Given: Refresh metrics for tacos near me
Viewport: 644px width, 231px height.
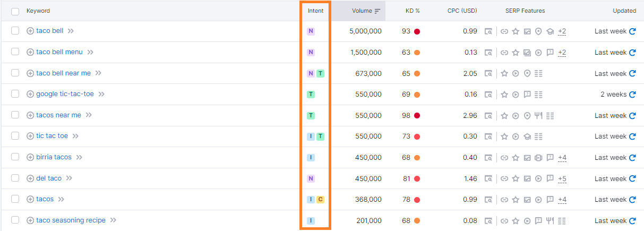Looking at the screenshot, I should (x=632, y=116).
